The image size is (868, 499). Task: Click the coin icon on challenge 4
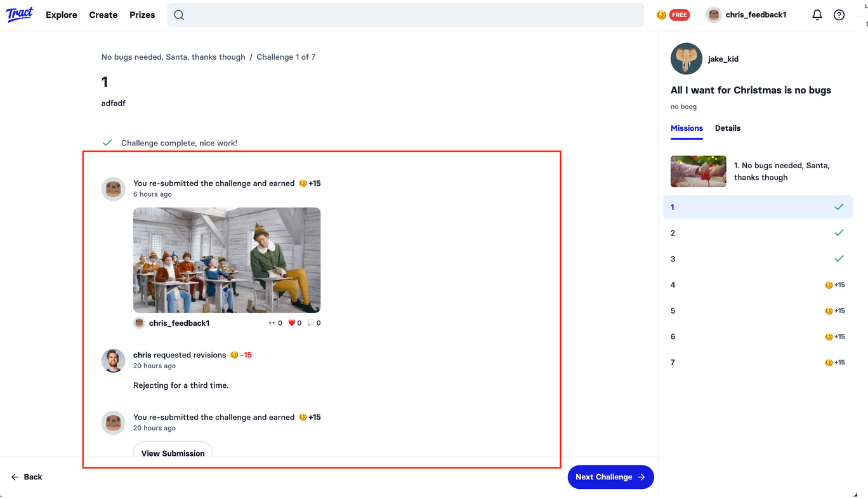[x=829, y=285]
